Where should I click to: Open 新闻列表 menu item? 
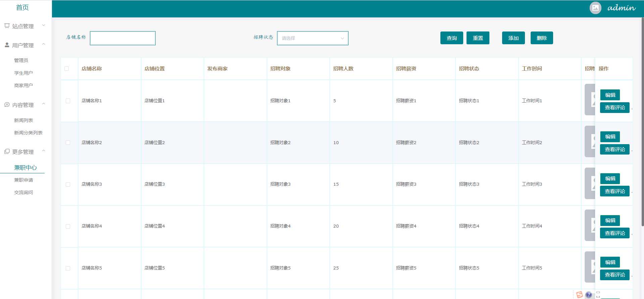[23, 120]
